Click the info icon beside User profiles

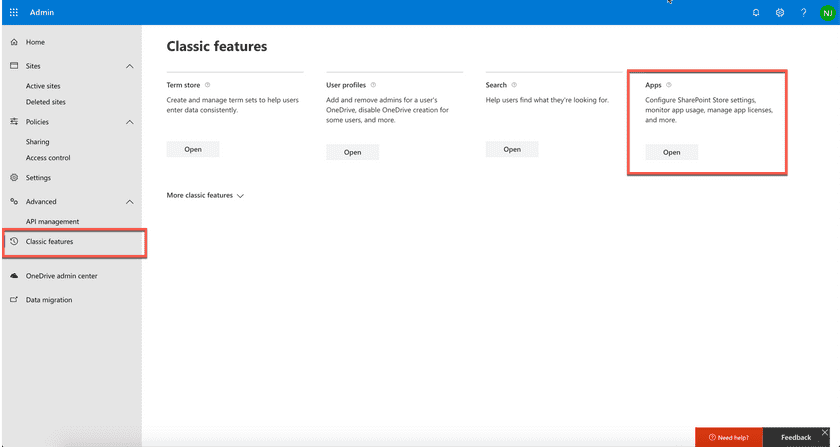click(373, 85)
